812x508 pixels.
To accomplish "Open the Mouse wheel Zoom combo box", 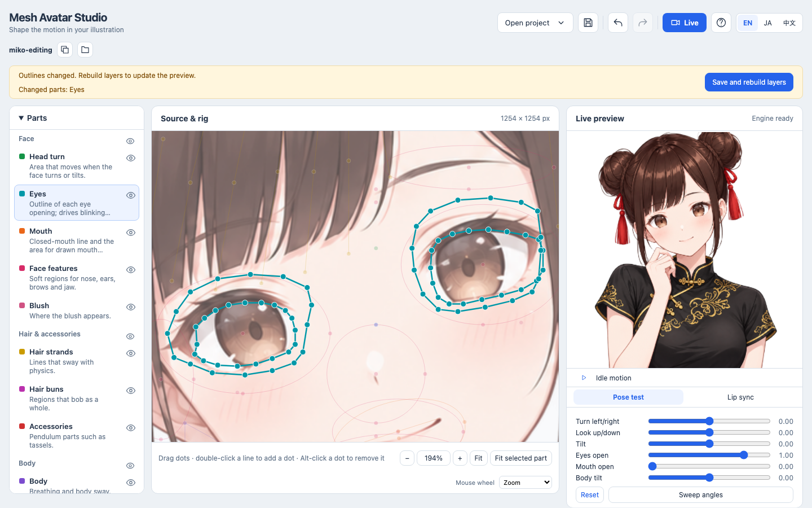I will (x=525, y=483).
